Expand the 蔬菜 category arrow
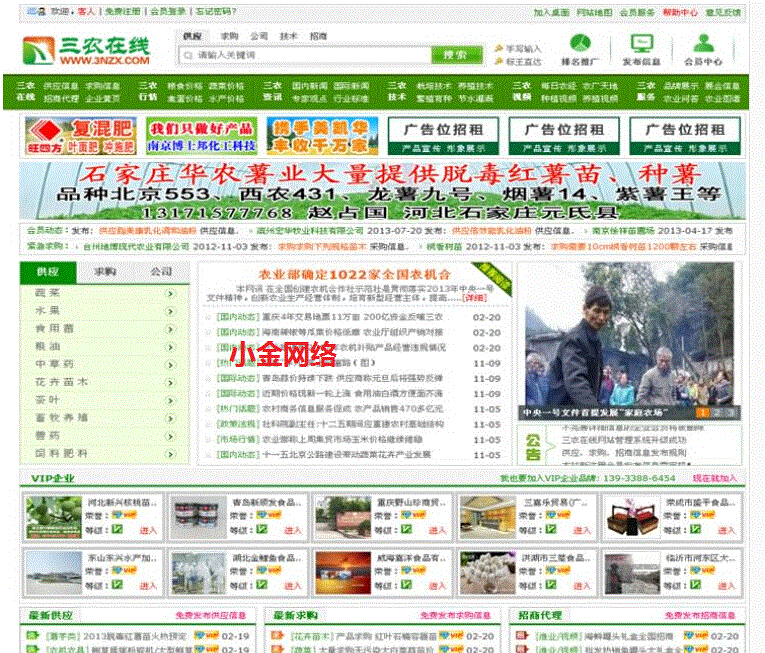This screenshot has height=653, width=765. point(171,294)
